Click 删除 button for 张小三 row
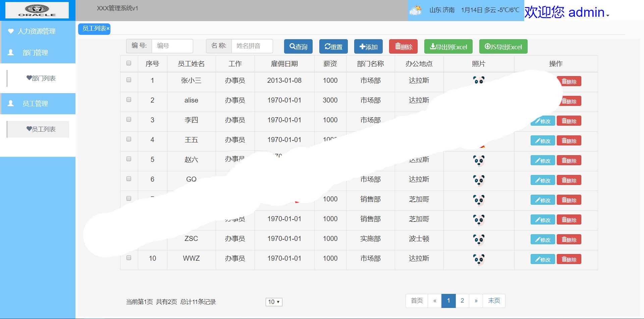Screen dimensions: 644x319 click(569, 81)
